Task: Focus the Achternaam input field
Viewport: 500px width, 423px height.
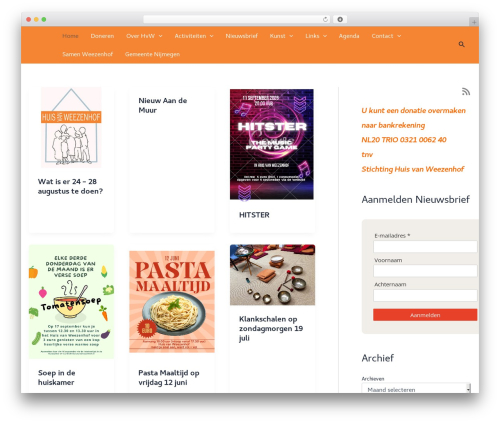Action: click(x=425, y=296)
